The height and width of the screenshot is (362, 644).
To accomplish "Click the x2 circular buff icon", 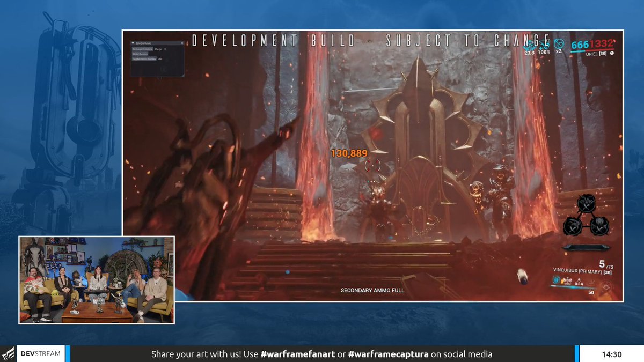I will [559, 44].
